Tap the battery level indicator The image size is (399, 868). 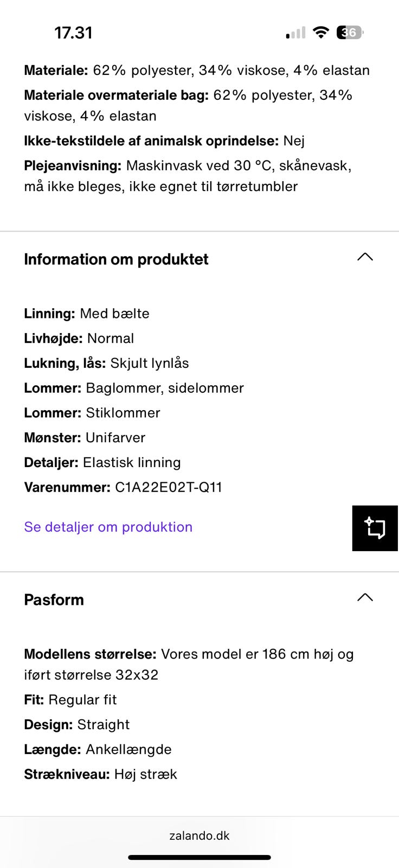click(350, 33)
